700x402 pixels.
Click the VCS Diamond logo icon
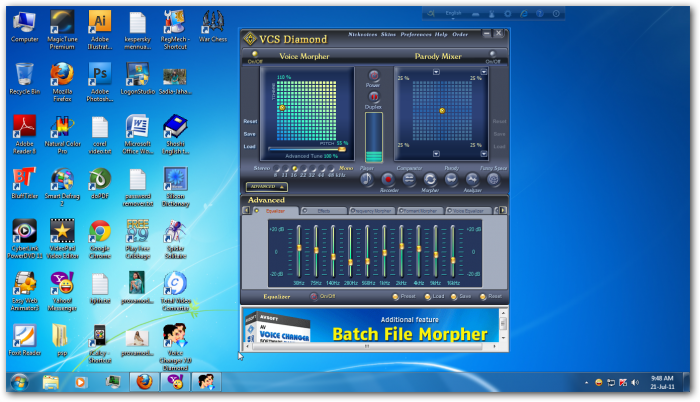pyautogui.click(x=250, y=39)
